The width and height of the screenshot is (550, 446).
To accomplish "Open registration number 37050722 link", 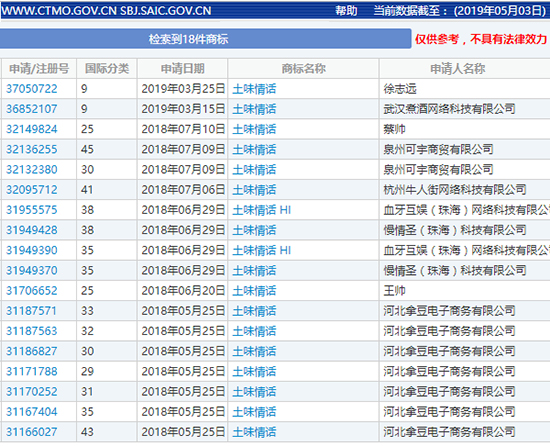I will tap(32, 89).
